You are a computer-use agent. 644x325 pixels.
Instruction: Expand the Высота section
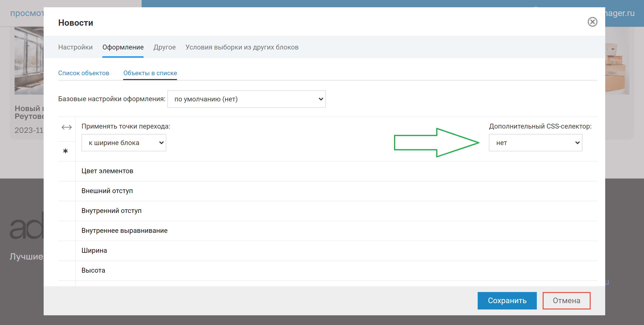click(x=93, y=270)
